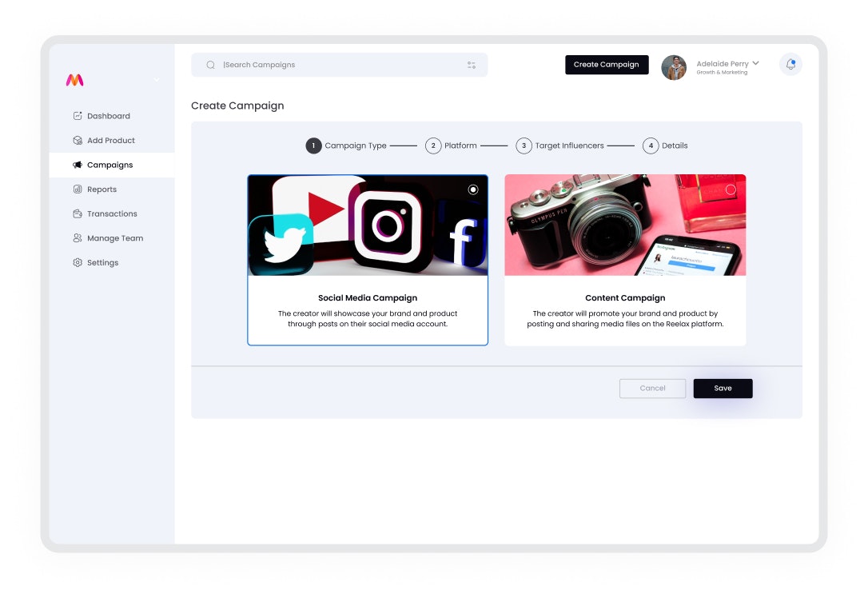Click the Growth & Marketing role text
Viewport: 868px width, 598px height.
[x=722, y=73]
